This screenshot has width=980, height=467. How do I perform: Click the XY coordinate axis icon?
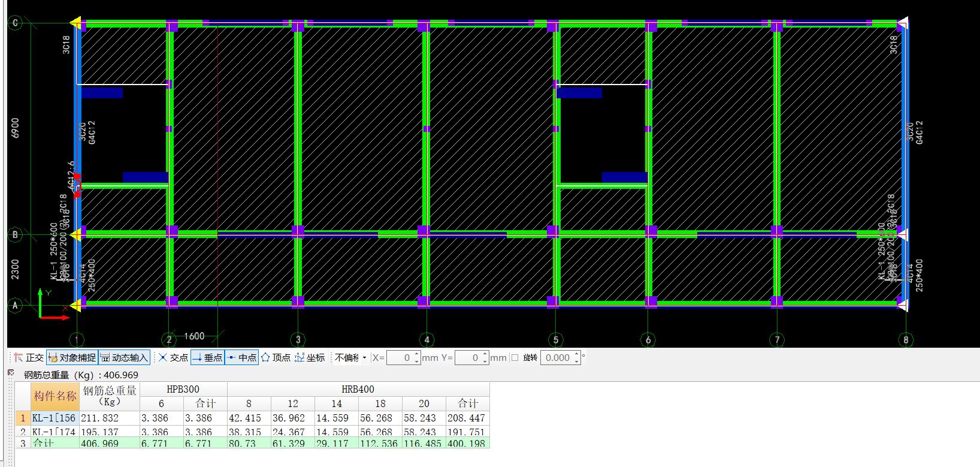point(53,304)
